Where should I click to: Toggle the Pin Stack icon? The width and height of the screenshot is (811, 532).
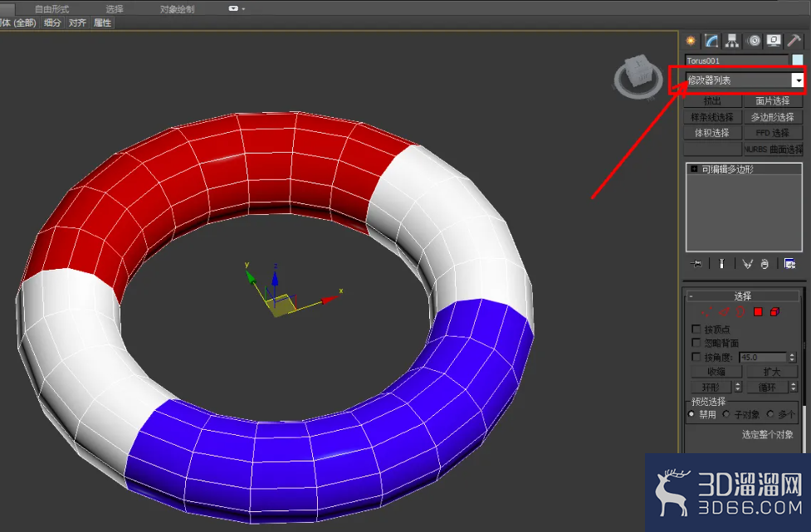coord(696,264)
